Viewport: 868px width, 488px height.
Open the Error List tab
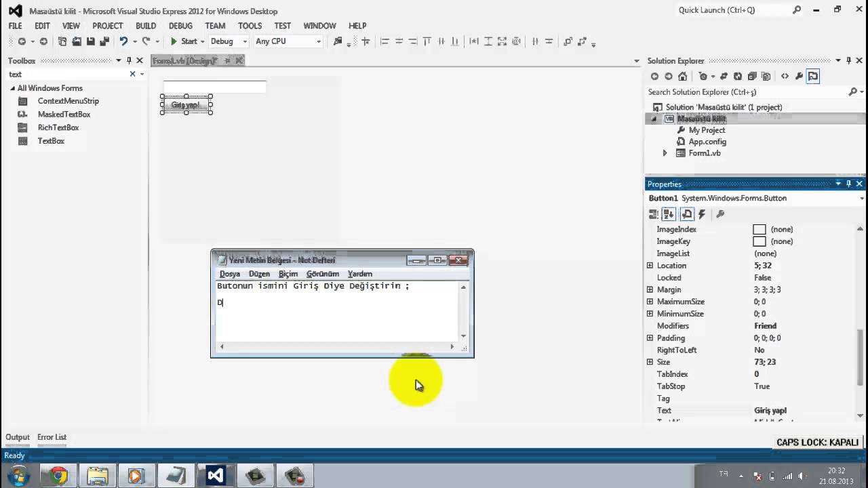pos(52,437)
